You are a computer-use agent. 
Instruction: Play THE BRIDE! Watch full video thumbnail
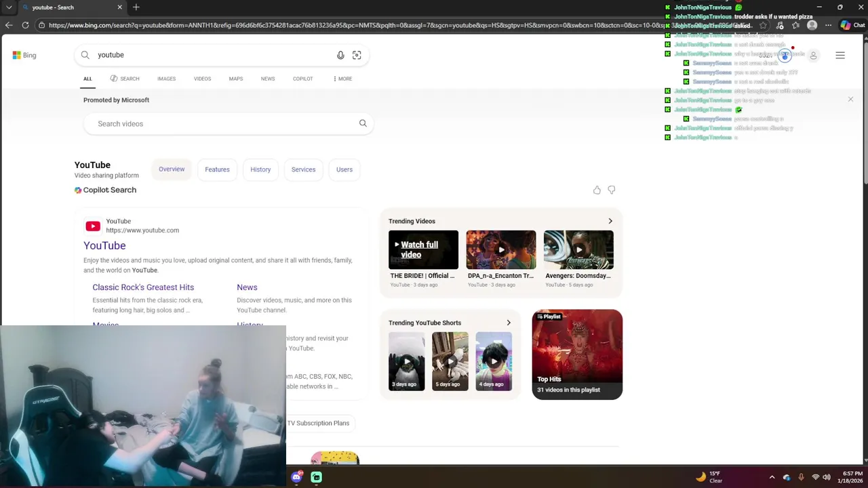tap(423, 249)
